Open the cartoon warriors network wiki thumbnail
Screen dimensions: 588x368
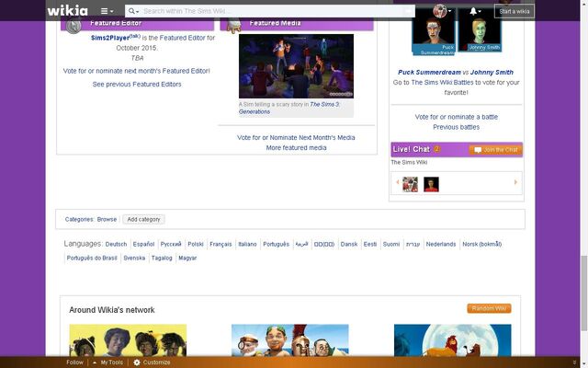290,340
